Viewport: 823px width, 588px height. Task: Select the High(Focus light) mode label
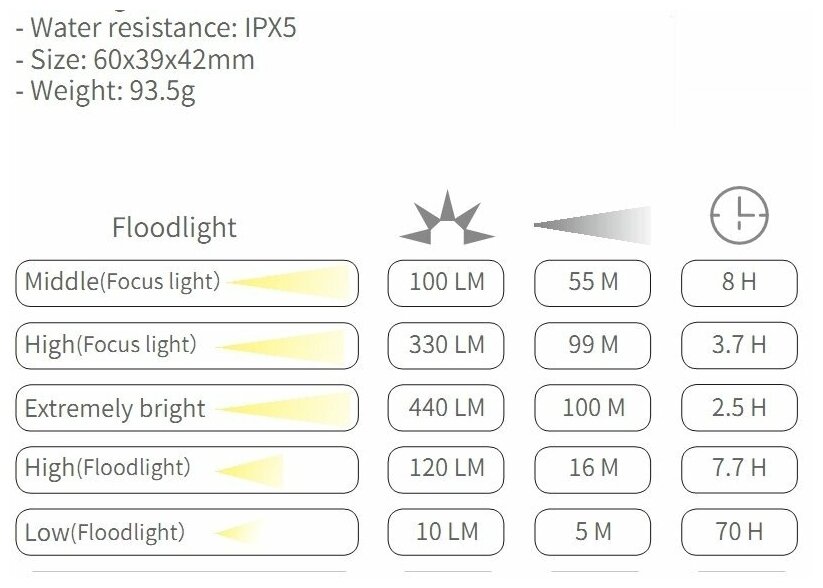click(111, 345)
